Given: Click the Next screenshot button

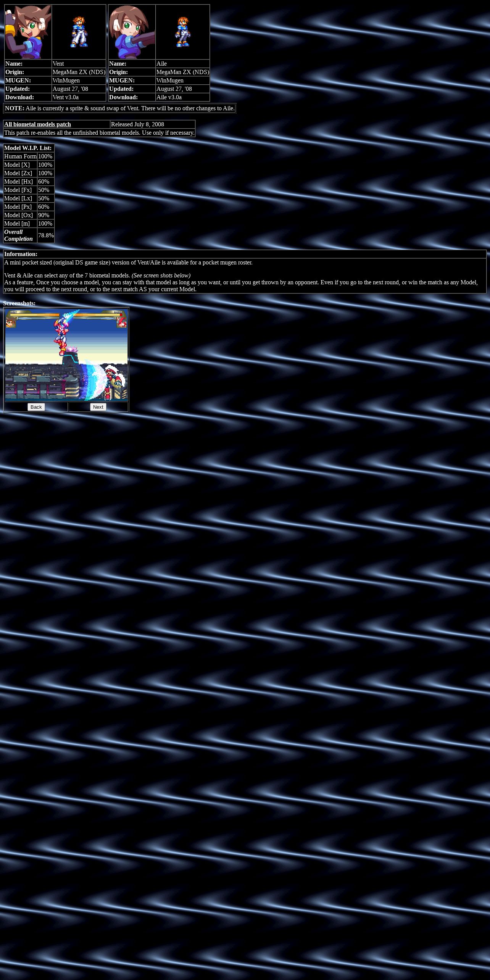Looking at the screenshot, I should pos(98,407).
